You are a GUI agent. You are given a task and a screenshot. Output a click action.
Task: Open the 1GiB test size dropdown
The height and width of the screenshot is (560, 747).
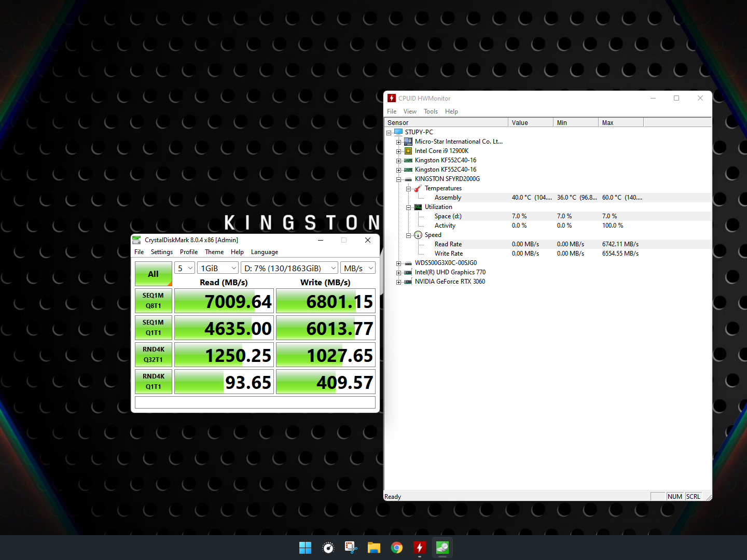click(218, 268)
